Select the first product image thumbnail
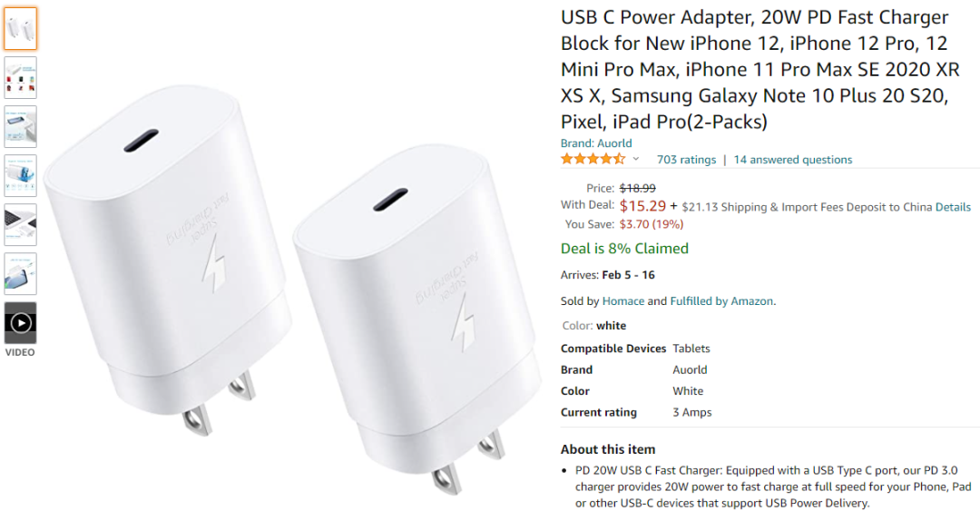Screen dimensions: 980x511 [x=21, y=29]
